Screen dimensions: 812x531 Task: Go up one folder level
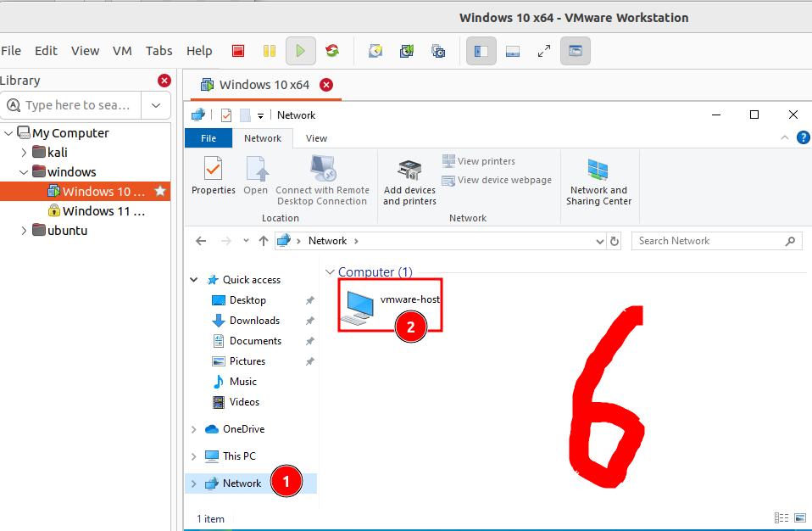pos(264,241)
